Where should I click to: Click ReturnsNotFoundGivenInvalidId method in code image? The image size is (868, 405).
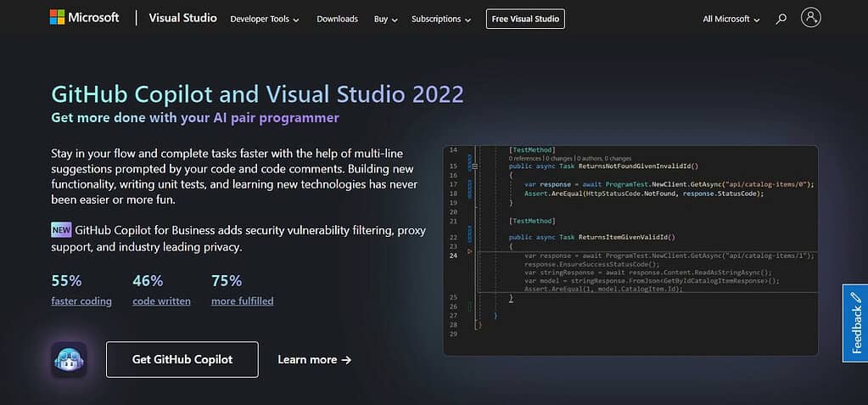point(638,166)
